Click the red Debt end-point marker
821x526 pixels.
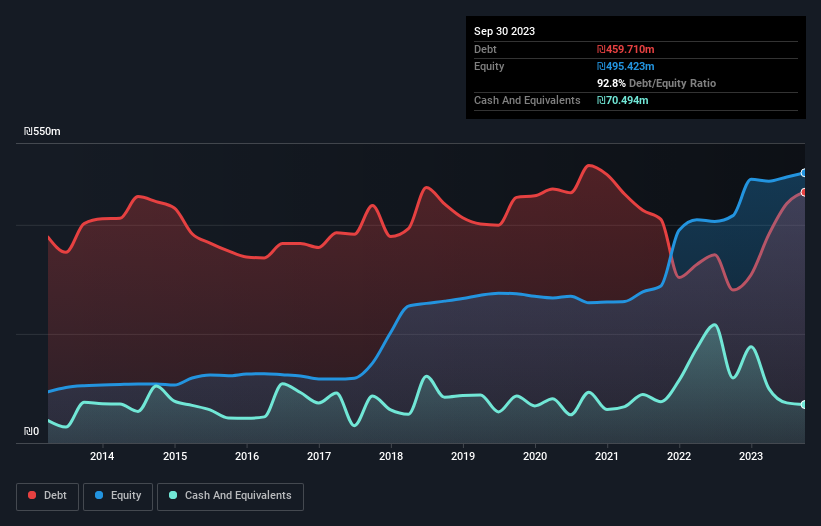tap(804, 192)
